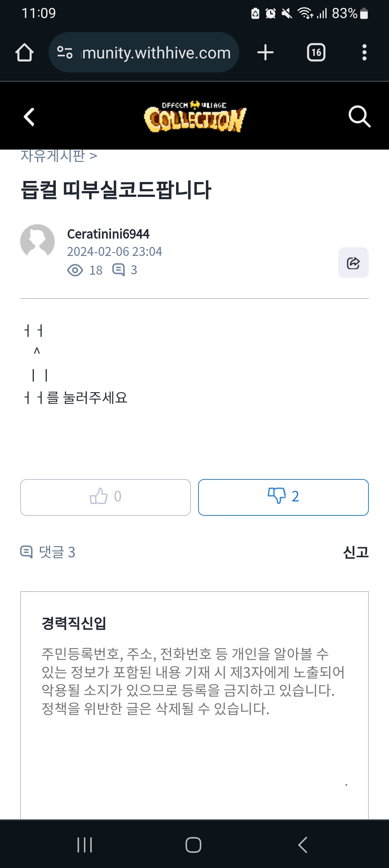This screenshot has height=868, width=389.
Task: Open the 자유게시판 breadcrumb link
Action: tap(53, 156)
